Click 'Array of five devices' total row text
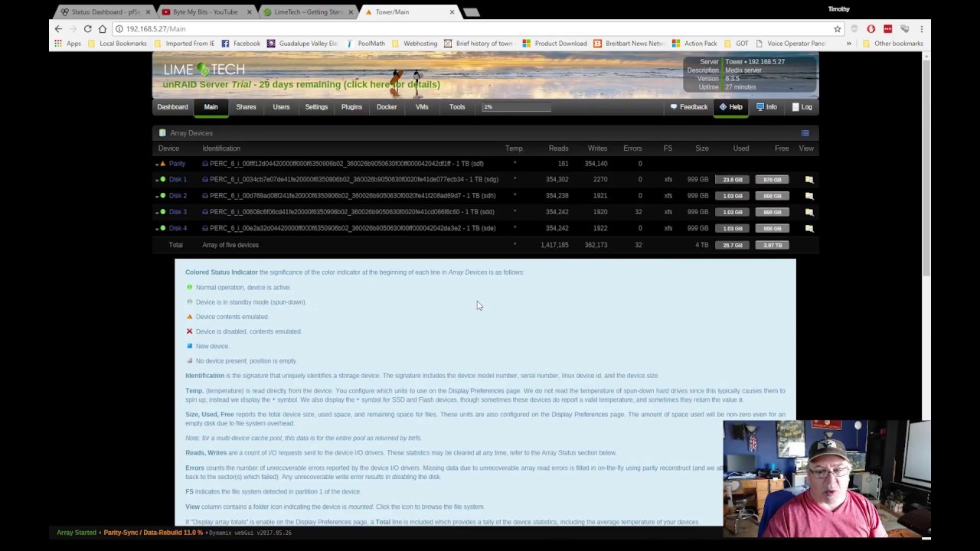The width and height of the screenshot is (980, 551). click(230, 245)
